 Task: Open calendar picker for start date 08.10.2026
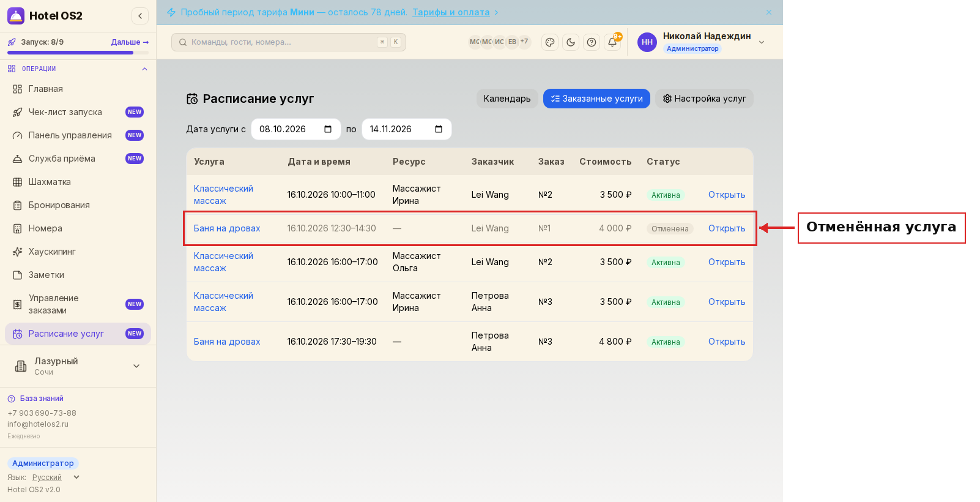coord(328,129)
